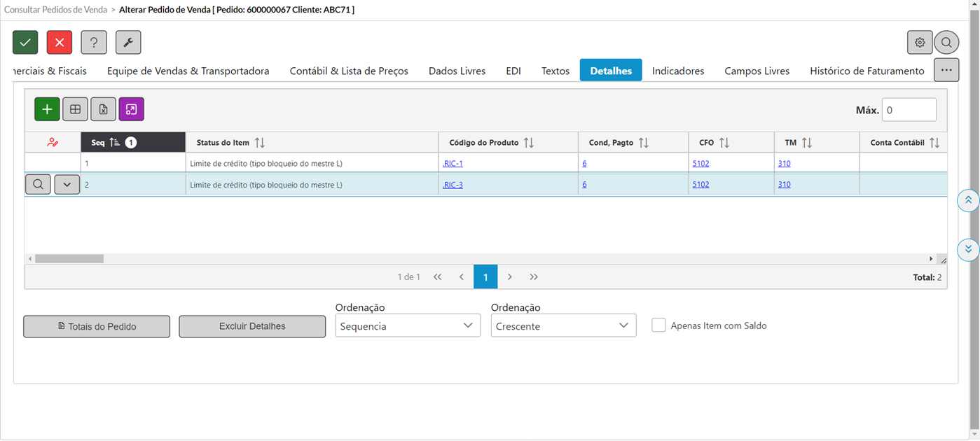This screenshot has width=980, height=441.
Task: Click the Excluir Detalhes button
Action: pyautogui.click(x=252, y=326)
